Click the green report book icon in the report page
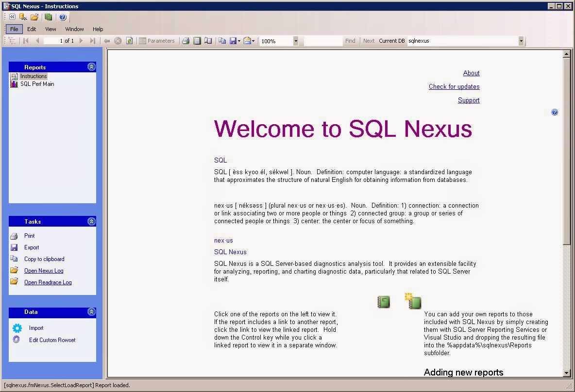575x392 pixels. coord(384,302)
